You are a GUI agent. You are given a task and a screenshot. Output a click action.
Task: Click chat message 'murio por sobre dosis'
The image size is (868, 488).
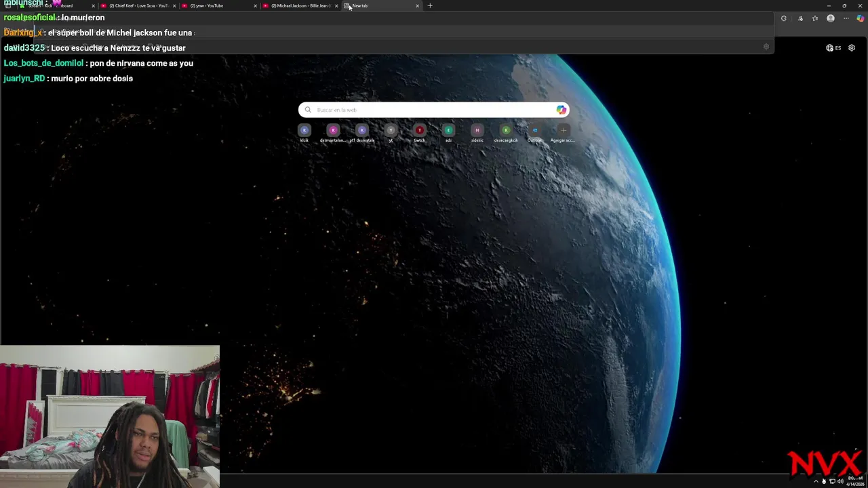pyautogui.click(x=92, y=79)
